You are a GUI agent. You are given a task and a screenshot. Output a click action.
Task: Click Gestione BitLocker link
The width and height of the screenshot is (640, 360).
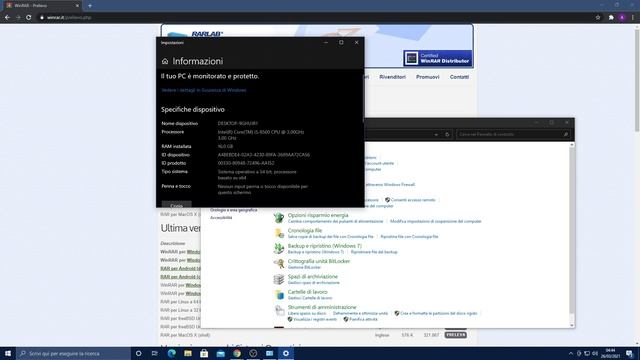tap(304, 267)
